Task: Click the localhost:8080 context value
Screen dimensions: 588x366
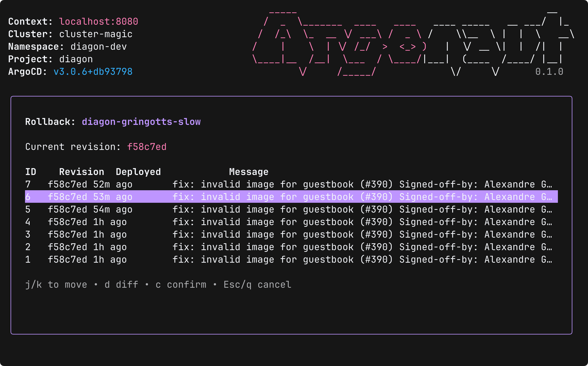Action: (99, 22)
